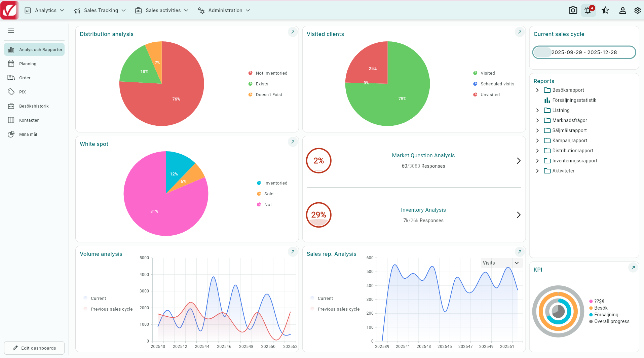
Task: Click the red checkmark app logo
Action: (x=10, y=10)
